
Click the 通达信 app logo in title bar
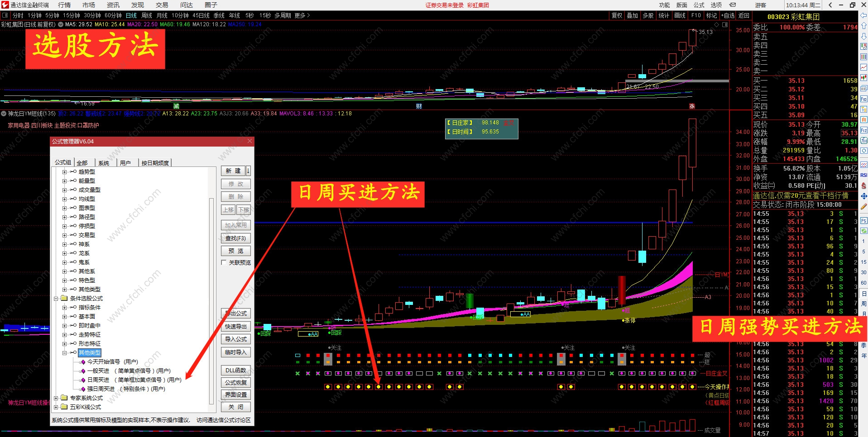(5, 5)
